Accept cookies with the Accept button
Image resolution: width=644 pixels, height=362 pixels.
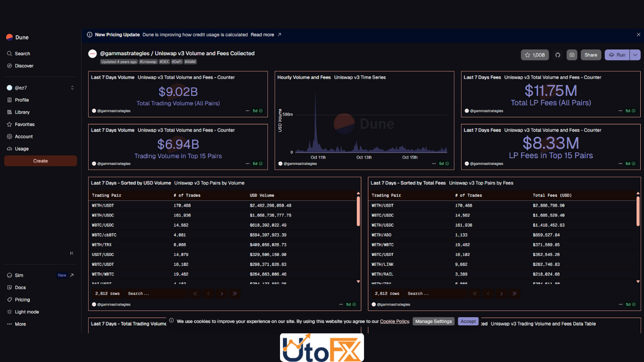[x=468, y=321]
